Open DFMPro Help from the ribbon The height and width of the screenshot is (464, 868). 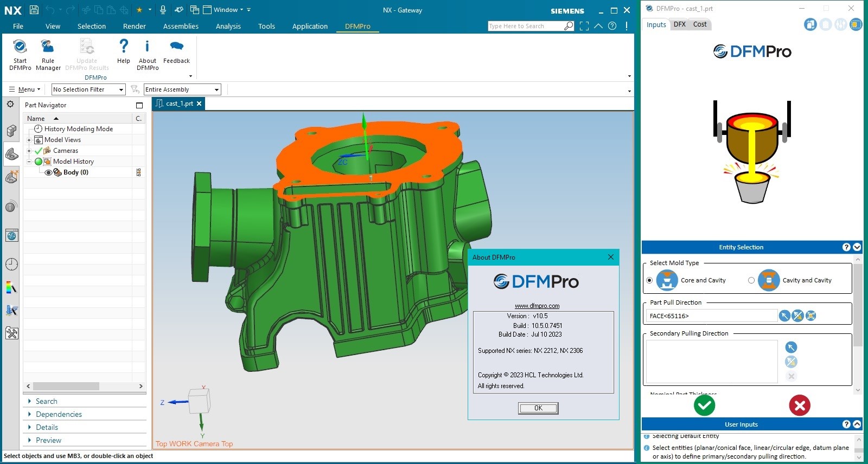click(124, 51)
